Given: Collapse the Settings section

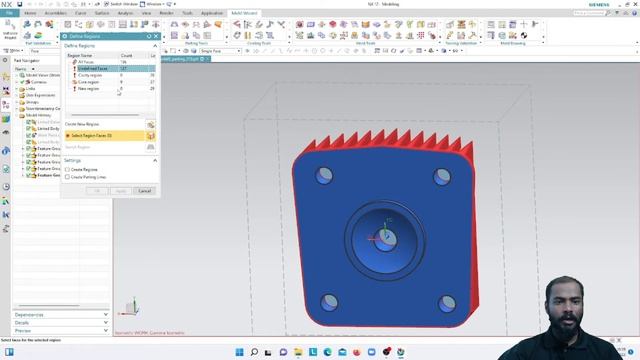Looking at the screenshot, I should coord(155,160).
